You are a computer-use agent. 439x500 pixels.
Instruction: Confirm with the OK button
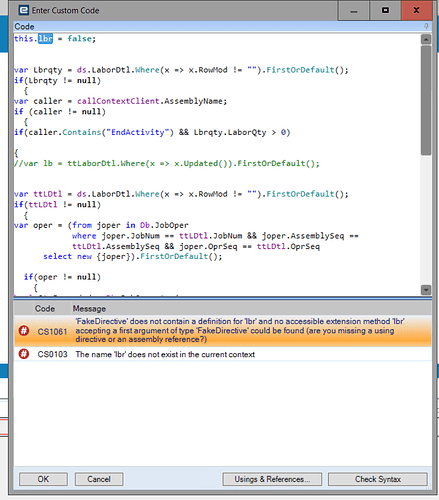43,479
